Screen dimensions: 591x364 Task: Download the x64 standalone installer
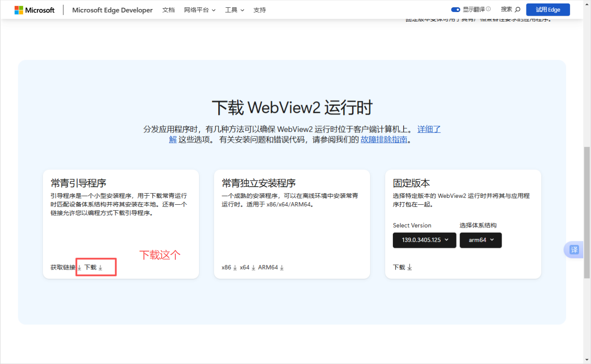coord(248,267)
